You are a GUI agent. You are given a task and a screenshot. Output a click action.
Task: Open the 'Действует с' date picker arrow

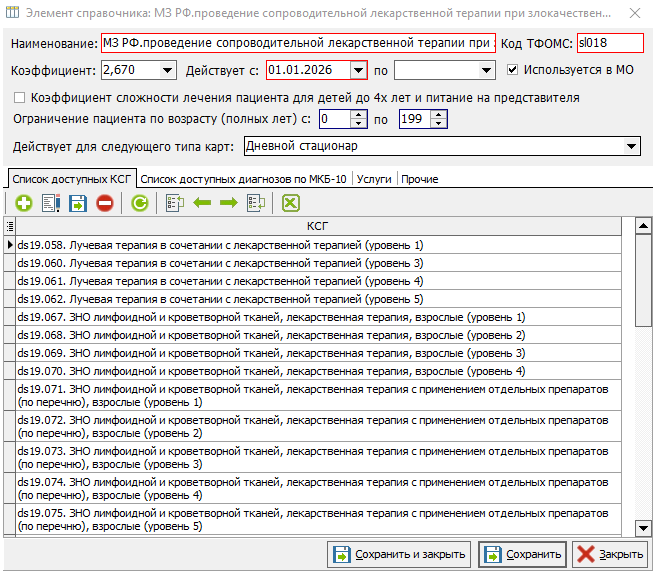(358, 70)
